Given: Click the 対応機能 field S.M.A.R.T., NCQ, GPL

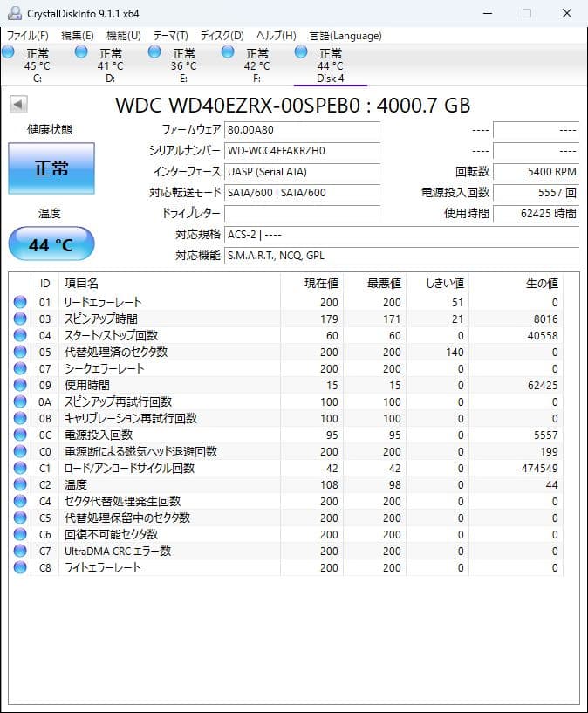Looking at the screenshot, I should [x=401, y=255].
